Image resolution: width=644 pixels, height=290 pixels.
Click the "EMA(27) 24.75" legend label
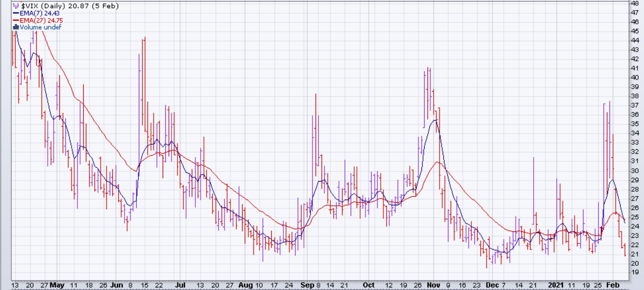pyautogui.click(x=41, y=20)
